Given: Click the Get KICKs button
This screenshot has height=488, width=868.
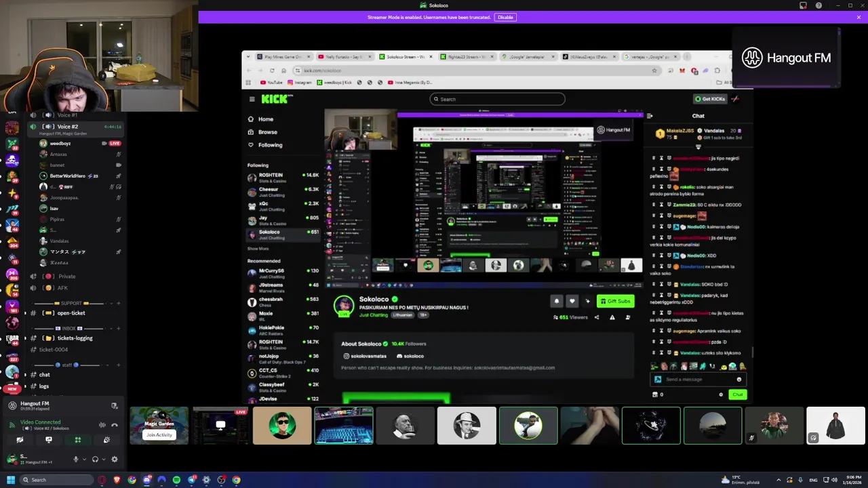Looking at the screenshot, I should click(x=710, y=99).
